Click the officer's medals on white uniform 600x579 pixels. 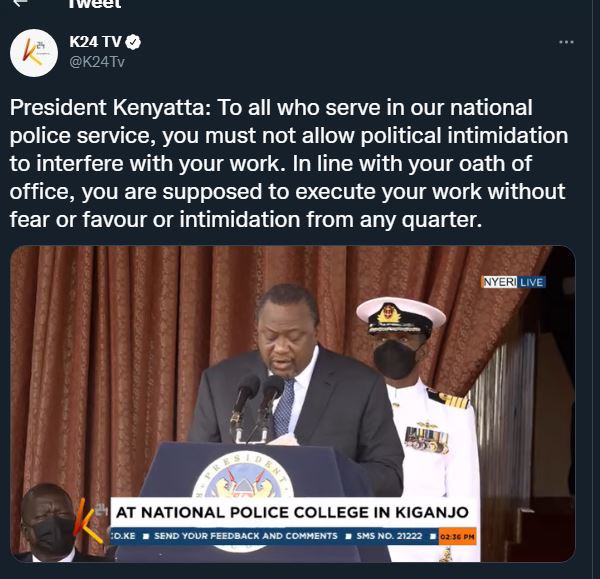(x=426, y=439)
